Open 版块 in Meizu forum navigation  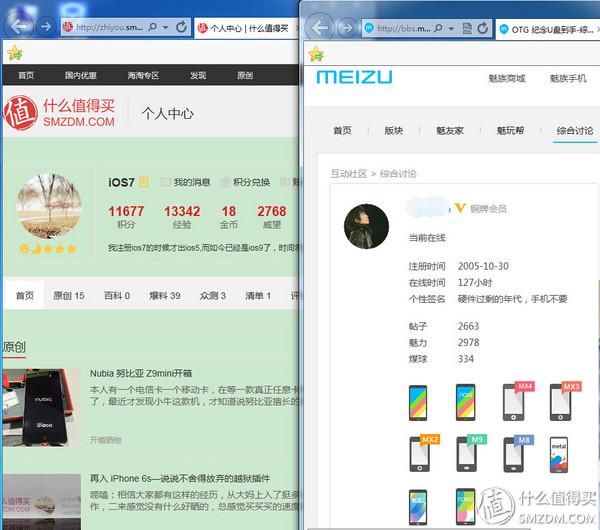coord(394,130)
